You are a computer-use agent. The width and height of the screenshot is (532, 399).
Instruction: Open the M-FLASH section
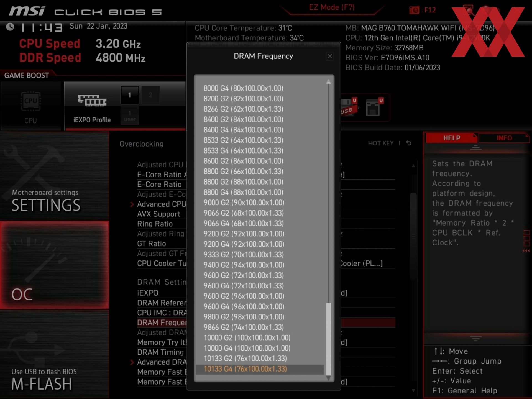point(54,354)
